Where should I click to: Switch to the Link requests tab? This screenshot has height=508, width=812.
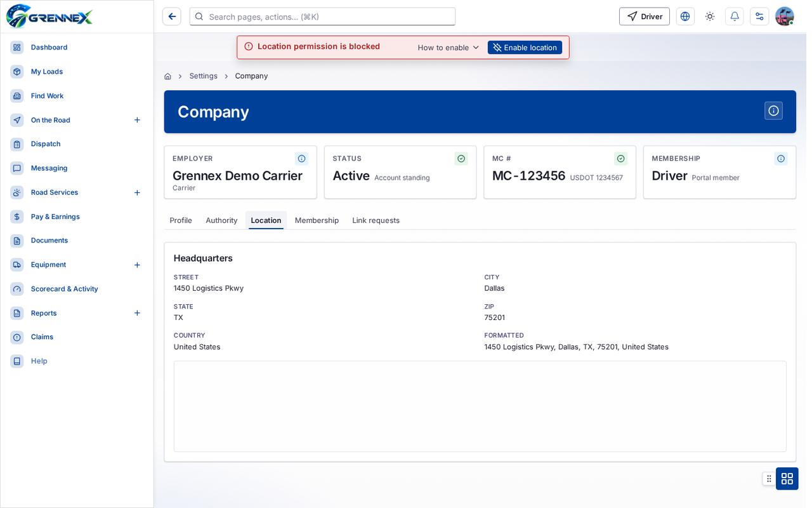(x=376, y=220)
